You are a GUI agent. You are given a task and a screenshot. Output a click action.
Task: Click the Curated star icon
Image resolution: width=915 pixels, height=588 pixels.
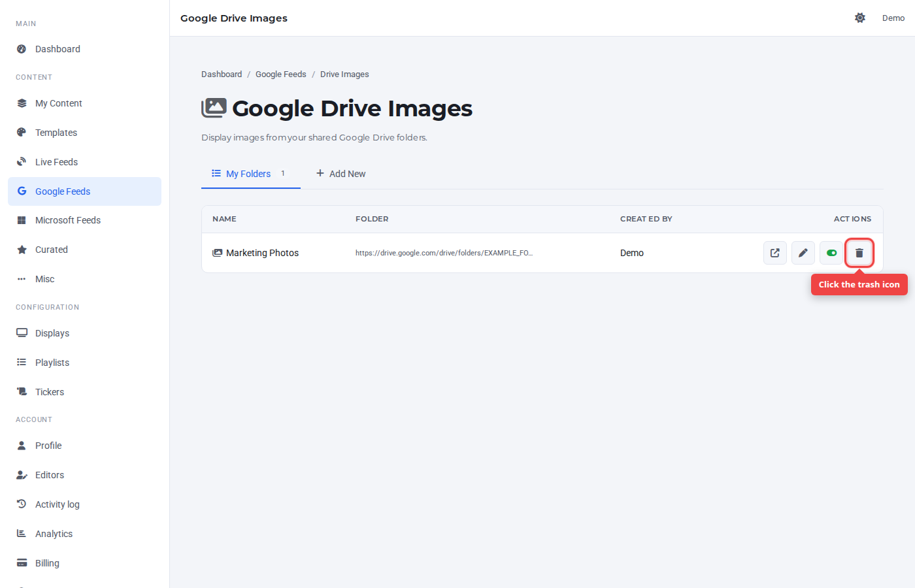22,250
